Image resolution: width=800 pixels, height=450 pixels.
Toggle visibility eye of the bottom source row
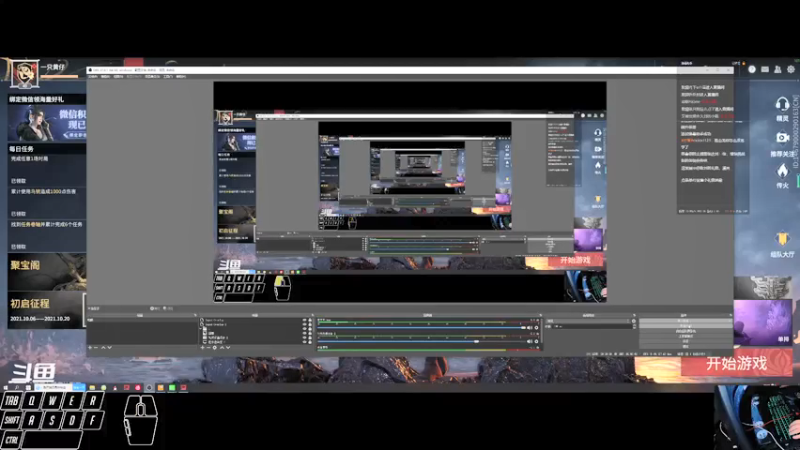click(x=305, y=342)
